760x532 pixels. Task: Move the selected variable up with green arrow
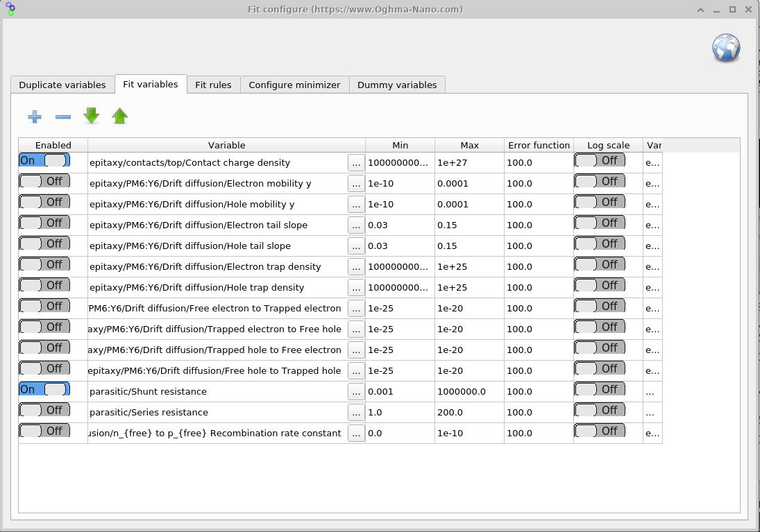coord(119,115)
